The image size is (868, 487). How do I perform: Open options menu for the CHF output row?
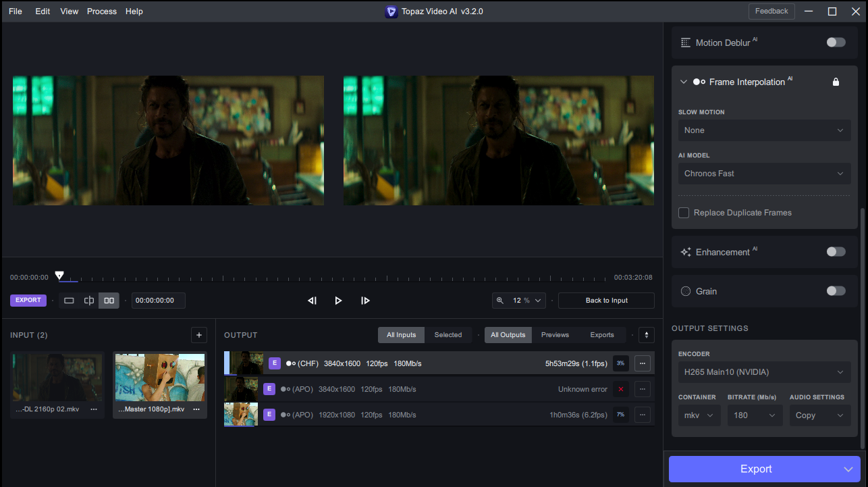[x=643, y=363]
